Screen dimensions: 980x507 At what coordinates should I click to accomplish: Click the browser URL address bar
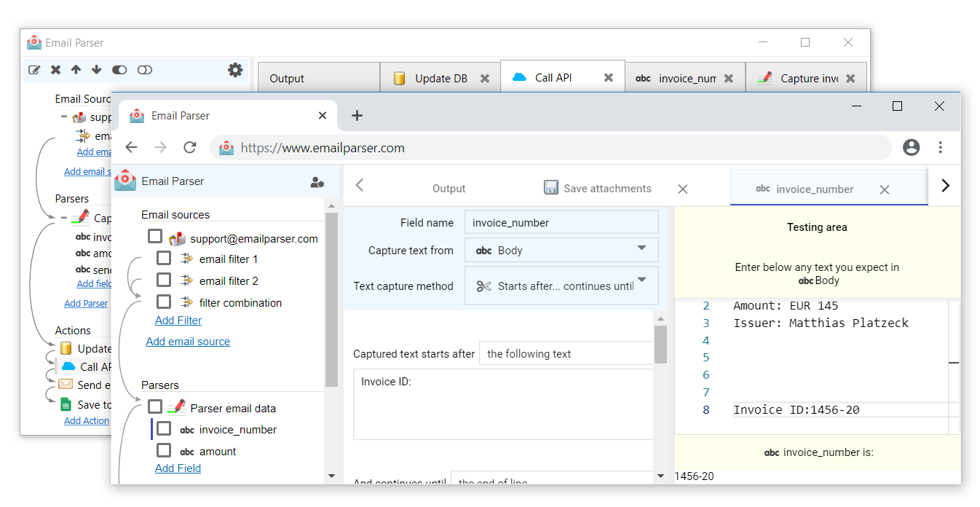[x=551, y=148]
